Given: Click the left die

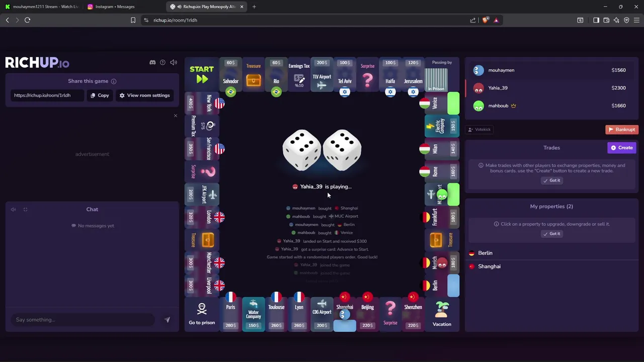Looking at the screenshot, I should 301,150.
